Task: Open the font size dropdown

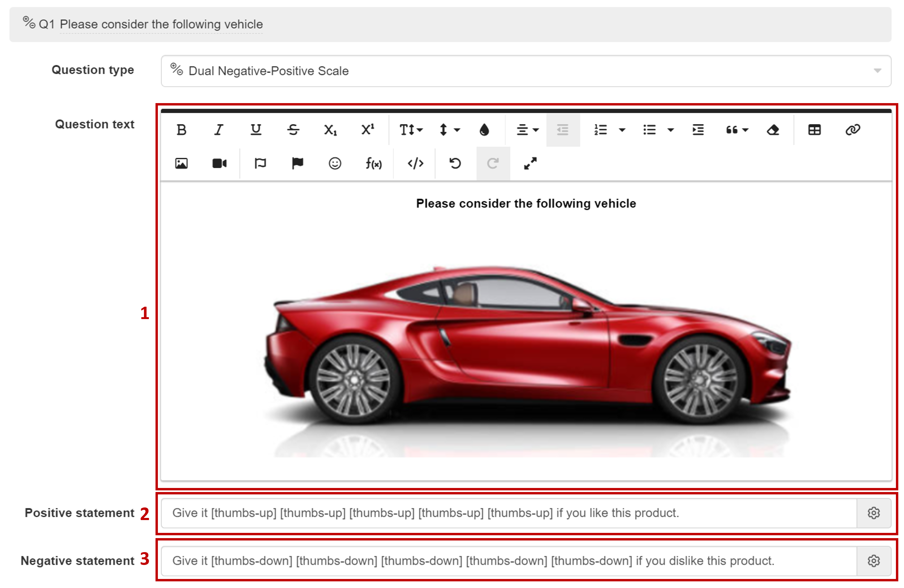Action: [x=411, y=130]
